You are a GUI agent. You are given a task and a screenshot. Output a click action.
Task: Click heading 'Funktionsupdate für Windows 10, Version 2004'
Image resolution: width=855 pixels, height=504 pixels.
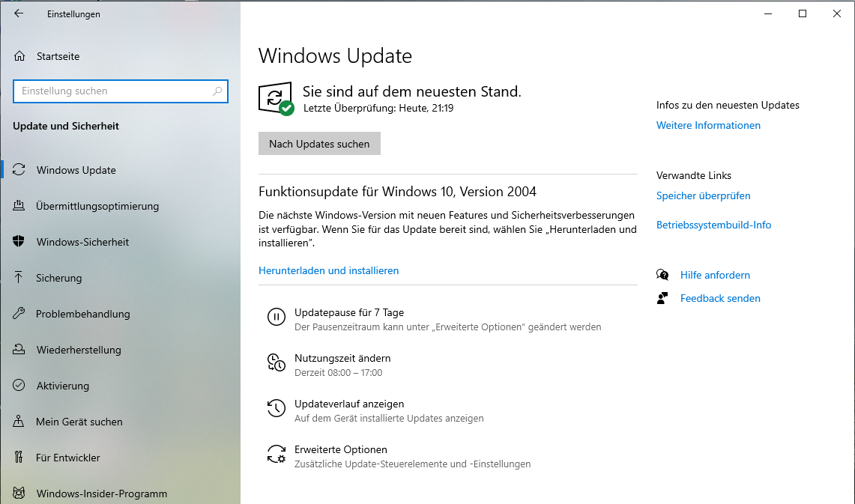point(397,192)
